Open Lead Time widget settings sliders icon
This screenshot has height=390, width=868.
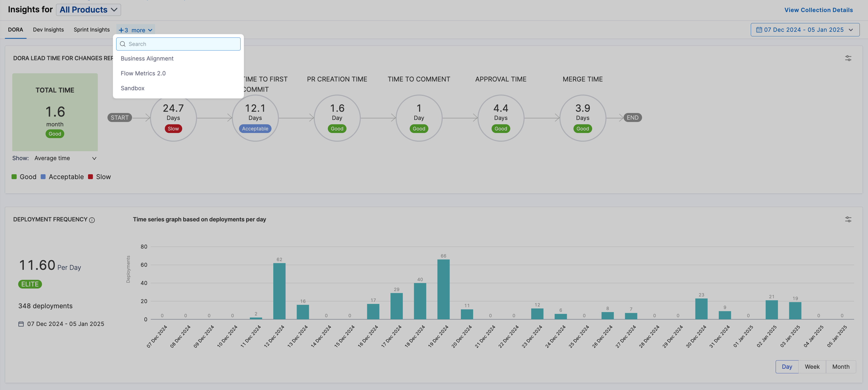848,58
